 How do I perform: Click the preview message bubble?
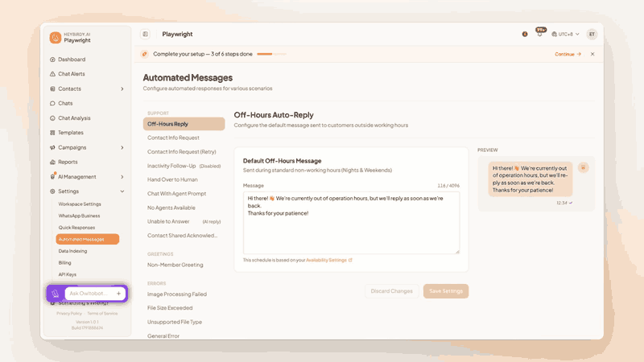[x=530, y=179]
